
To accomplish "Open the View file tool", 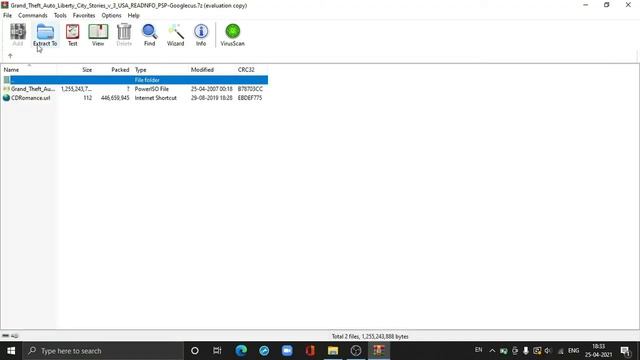I will point(98,35).
